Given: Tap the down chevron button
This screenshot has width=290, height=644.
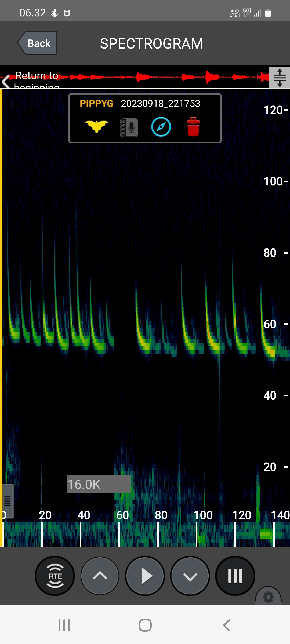Looking at the screenshot, I should pos(190,576).
